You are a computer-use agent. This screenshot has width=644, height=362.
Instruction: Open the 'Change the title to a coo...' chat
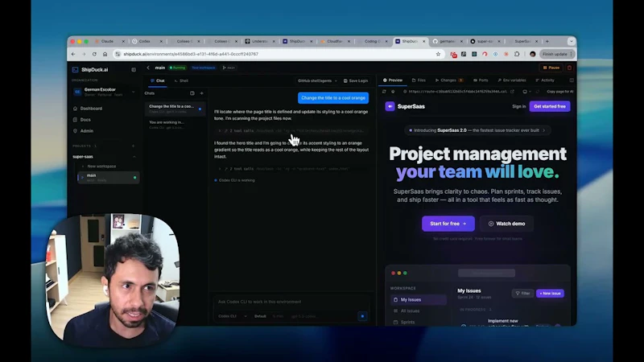pyautogui.click(x=175, y=109)
